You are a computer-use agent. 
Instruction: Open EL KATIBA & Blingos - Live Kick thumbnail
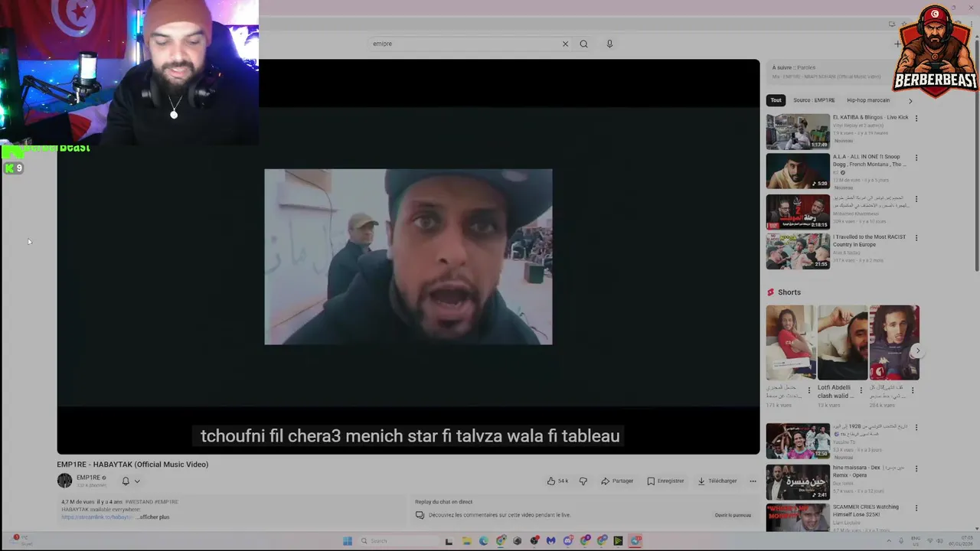798,132
